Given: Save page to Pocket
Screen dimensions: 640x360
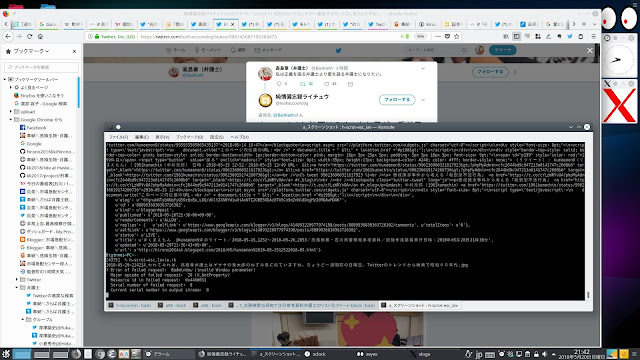Looking at the screenshot, I should [x=447, y=36].
